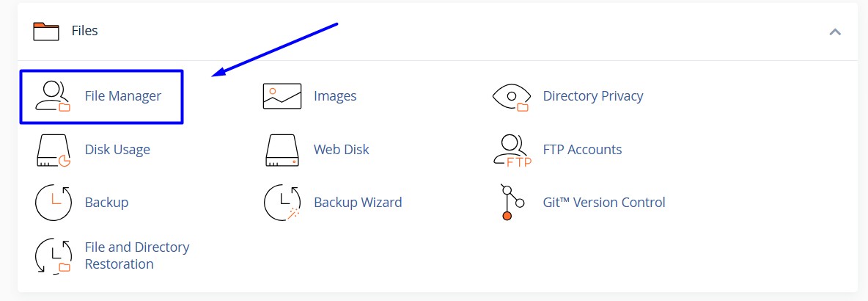Click the Backup Wizard text link
The image size is (868, 301).
(x=358, y=203)
